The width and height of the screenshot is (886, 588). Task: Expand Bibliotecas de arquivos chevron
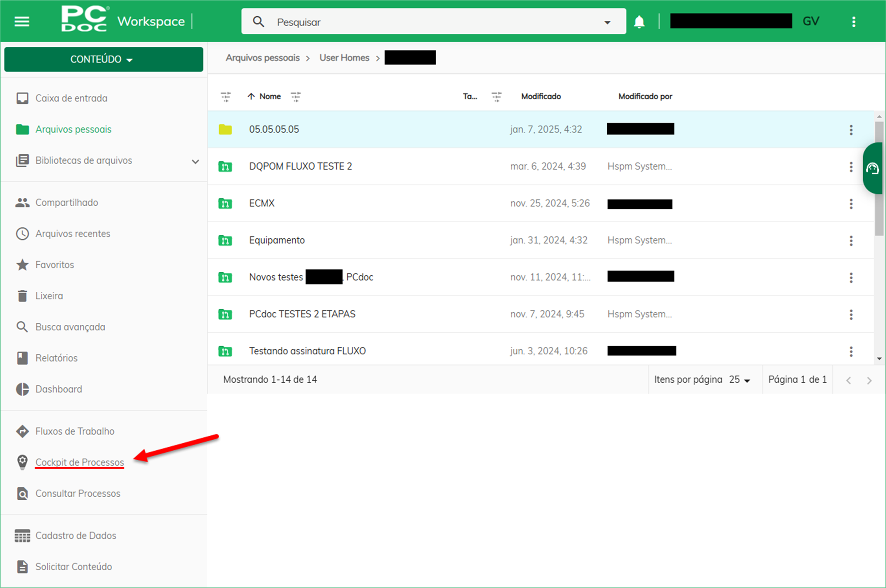tap(195, 161)
